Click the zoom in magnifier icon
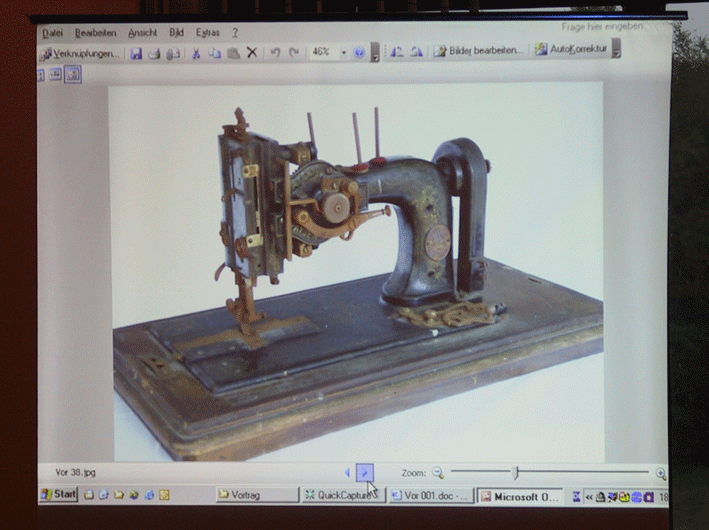This screenshot has width=709, height=530. point(661,473)
